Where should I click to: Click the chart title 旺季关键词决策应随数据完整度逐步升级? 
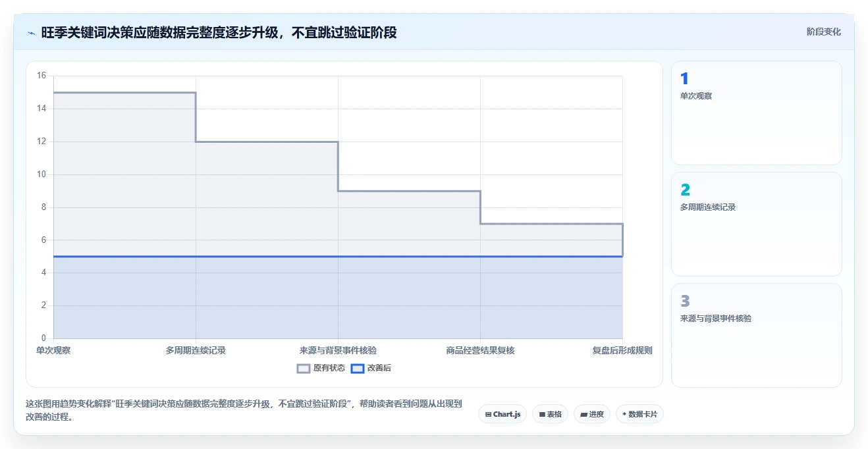219,32
